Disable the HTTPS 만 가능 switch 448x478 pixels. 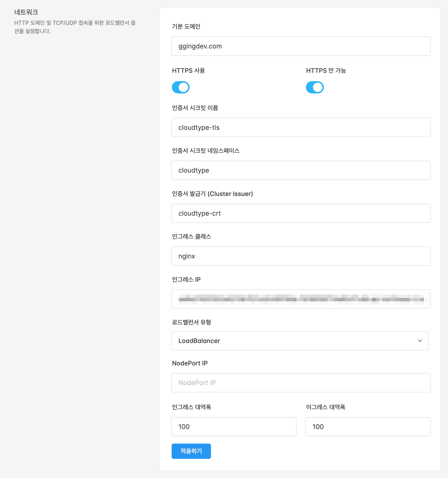click(x=315, y=87)
